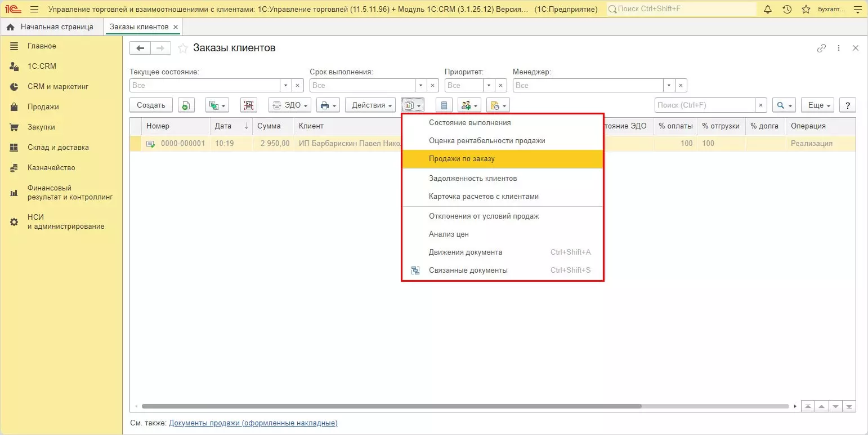Click the list search field Поиск (Ctrl+F)
This screenshot has width=868, height=435.
pyautogui.click(x=705, y=105)
